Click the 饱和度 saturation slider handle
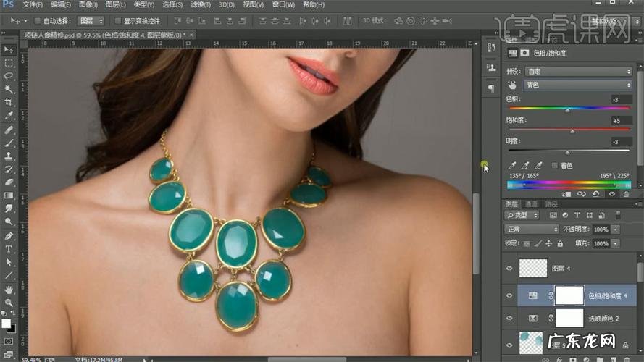The image size is (644, 362). [572, 131]
